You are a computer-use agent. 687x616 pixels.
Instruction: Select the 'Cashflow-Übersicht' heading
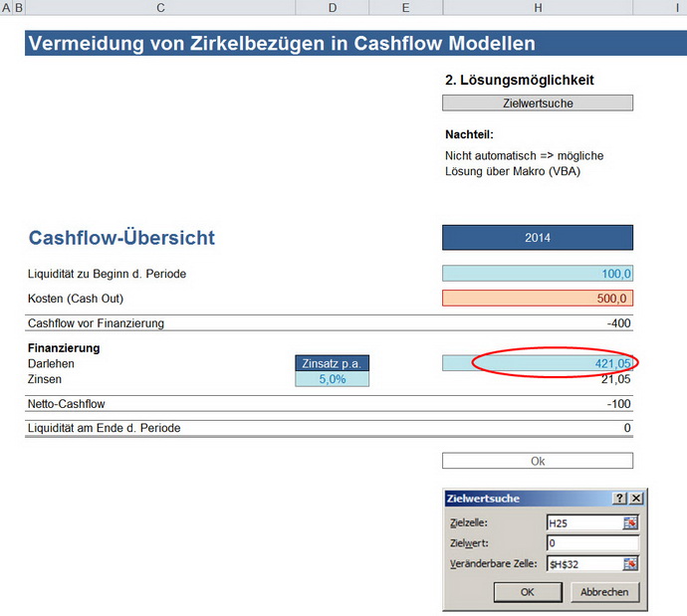coord(121,238)
